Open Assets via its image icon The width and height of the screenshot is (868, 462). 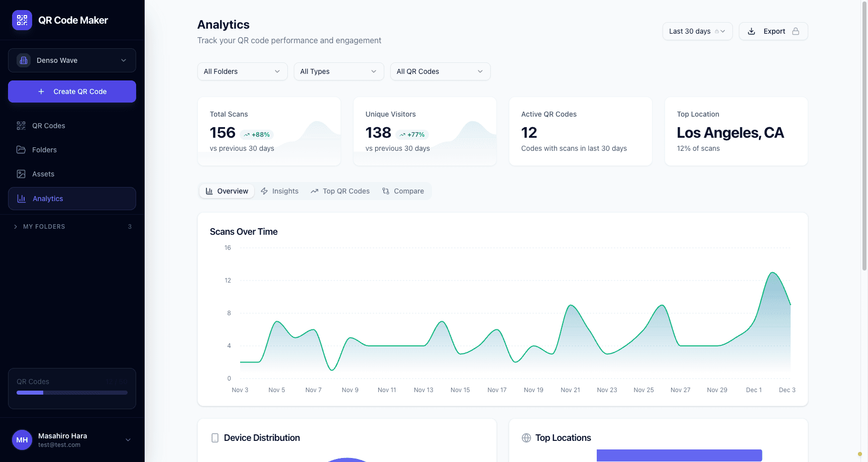click(x=21, y=173)
